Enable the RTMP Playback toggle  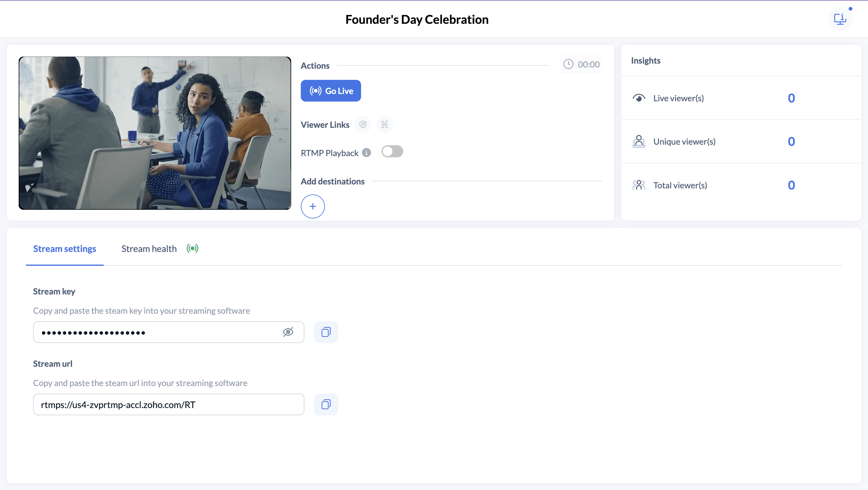[392, 151]
